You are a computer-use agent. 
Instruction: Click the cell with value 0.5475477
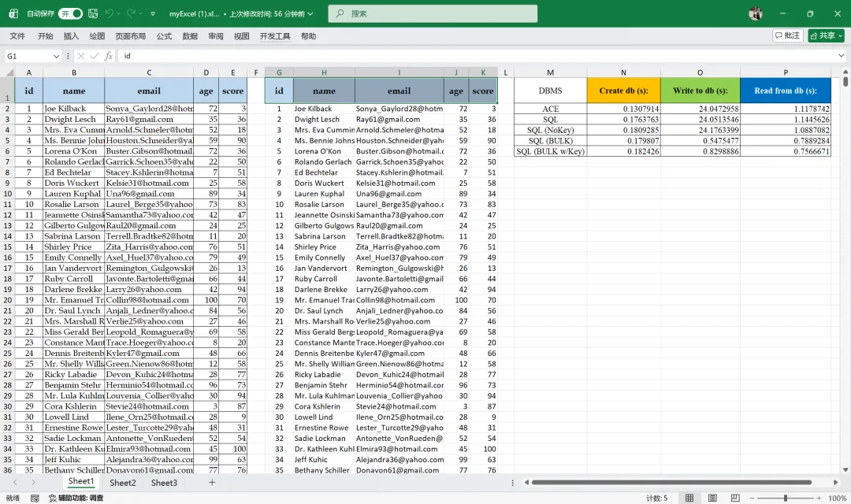[x=700, y=140]
